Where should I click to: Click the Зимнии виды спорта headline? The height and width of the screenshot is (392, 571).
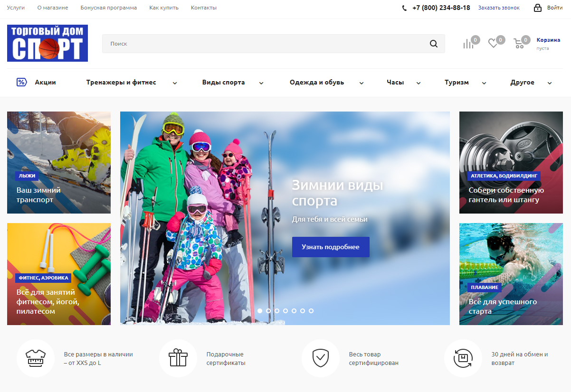click(337, 193)
